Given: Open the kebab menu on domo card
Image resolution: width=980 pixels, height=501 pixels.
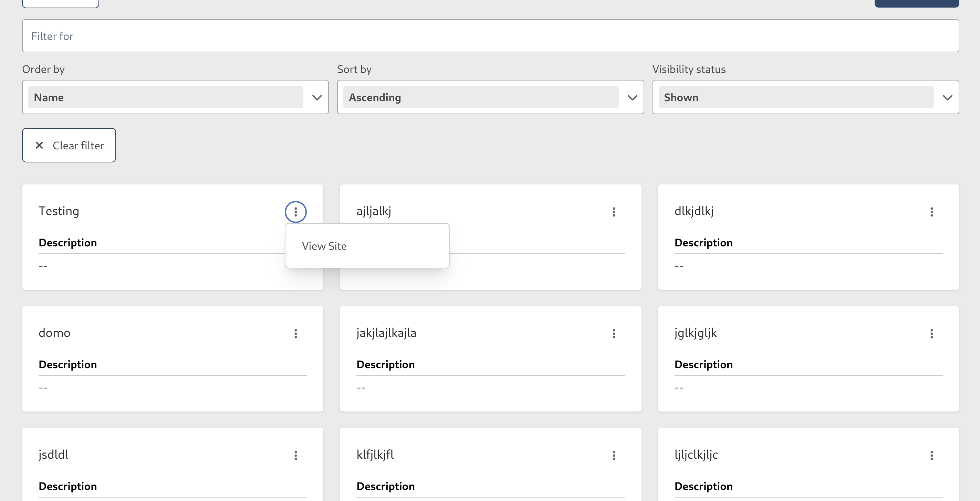Looking at the screenshot, I should point(295,334).
